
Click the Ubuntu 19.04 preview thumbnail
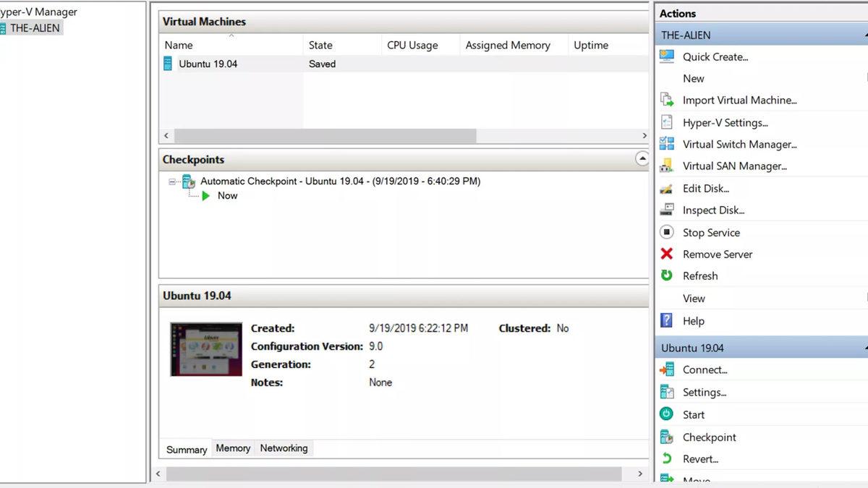[206, 349]
